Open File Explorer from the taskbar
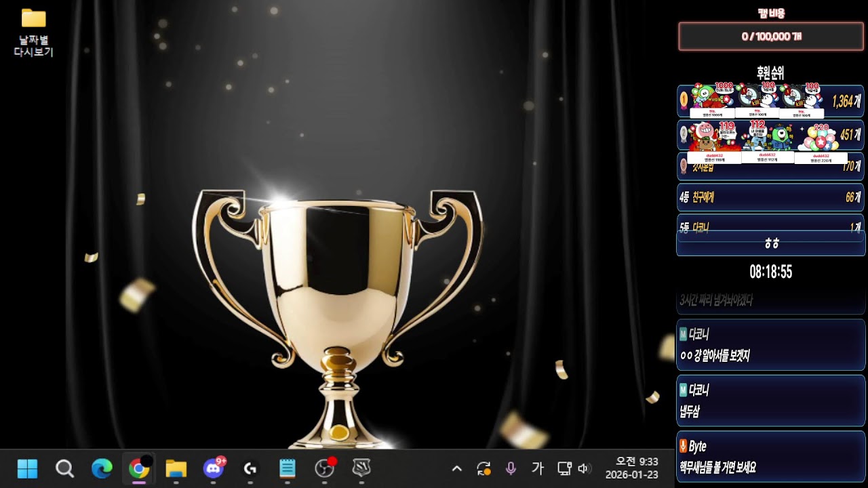 (x=176, y=468)
